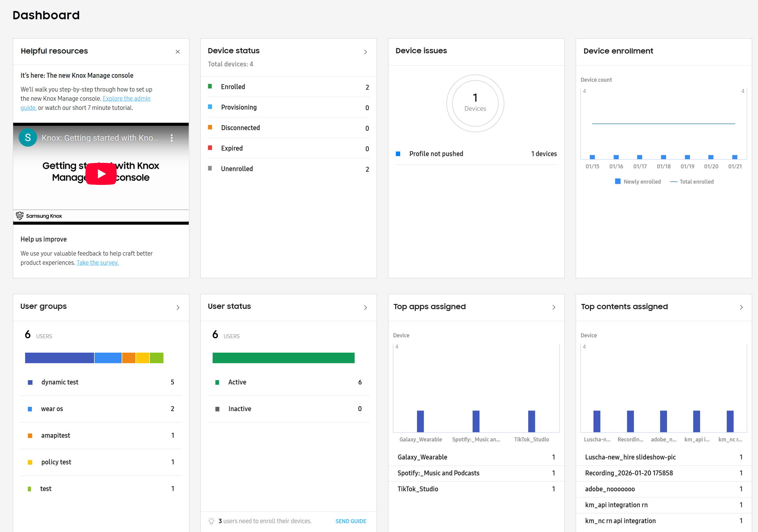The height and width of the screenshot is (532, 758).
Task: Select the Disconnected status row
Action: [288, 128]
